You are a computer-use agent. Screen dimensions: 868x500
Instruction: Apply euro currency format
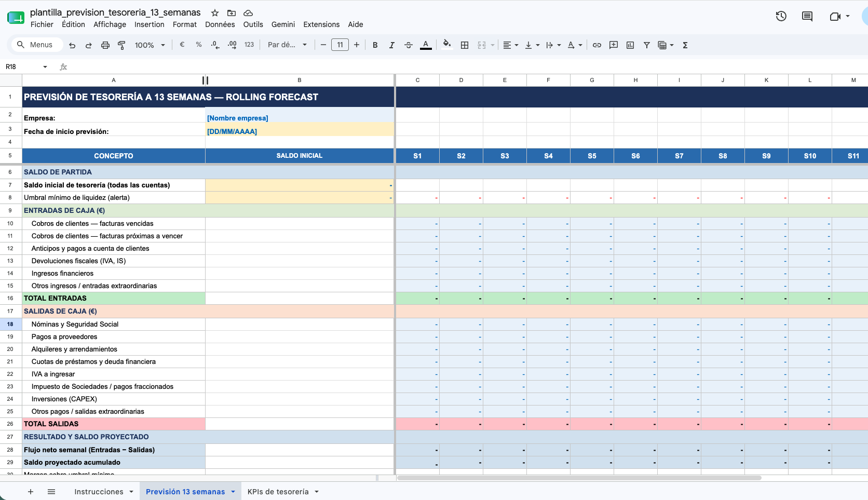[x=182, y=45]
